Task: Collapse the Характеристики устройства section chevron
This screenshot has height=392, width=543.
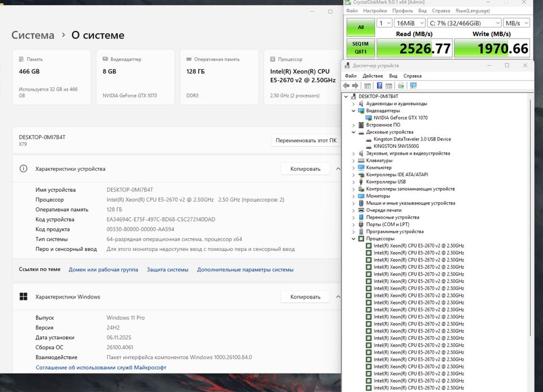Action: pos(338,169)
